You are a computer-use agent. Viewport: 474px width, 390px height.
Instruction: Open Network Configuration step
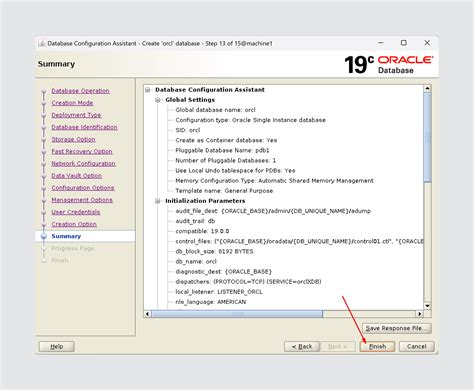pos(83,163)
